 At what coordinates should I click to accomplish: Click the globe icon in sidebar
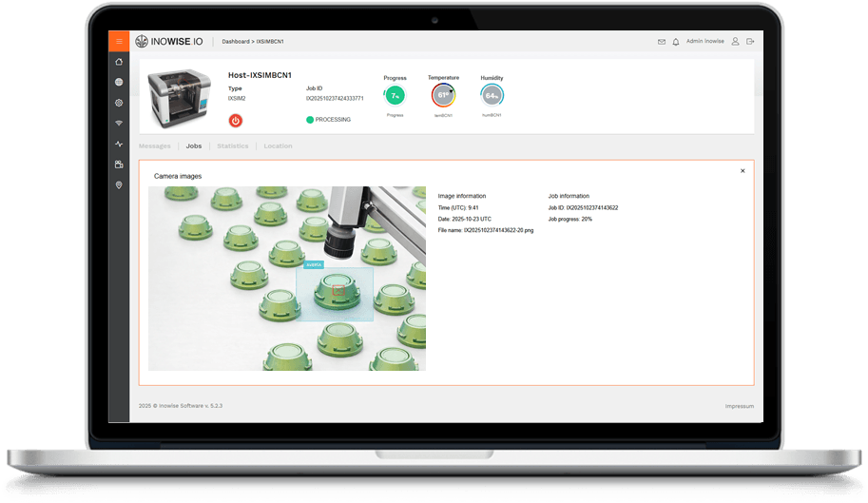[x=119, y=83]
